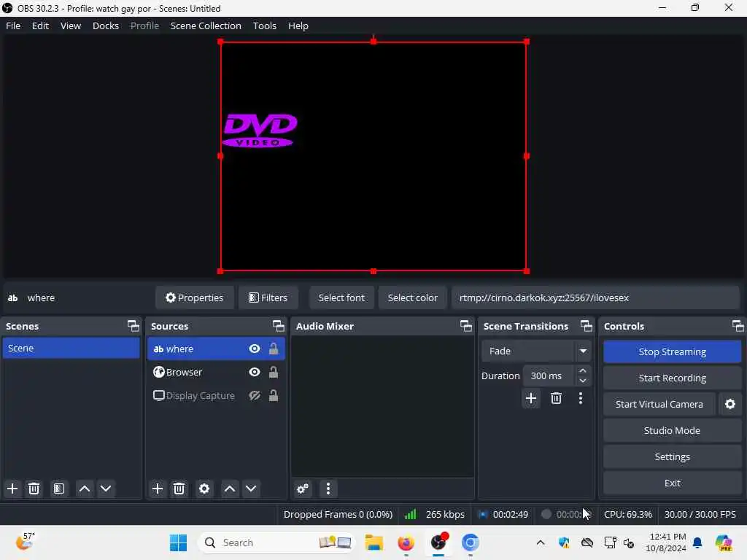Add a new scene with plus icon
Screen dimensions: 747x560
coord(12,489)
